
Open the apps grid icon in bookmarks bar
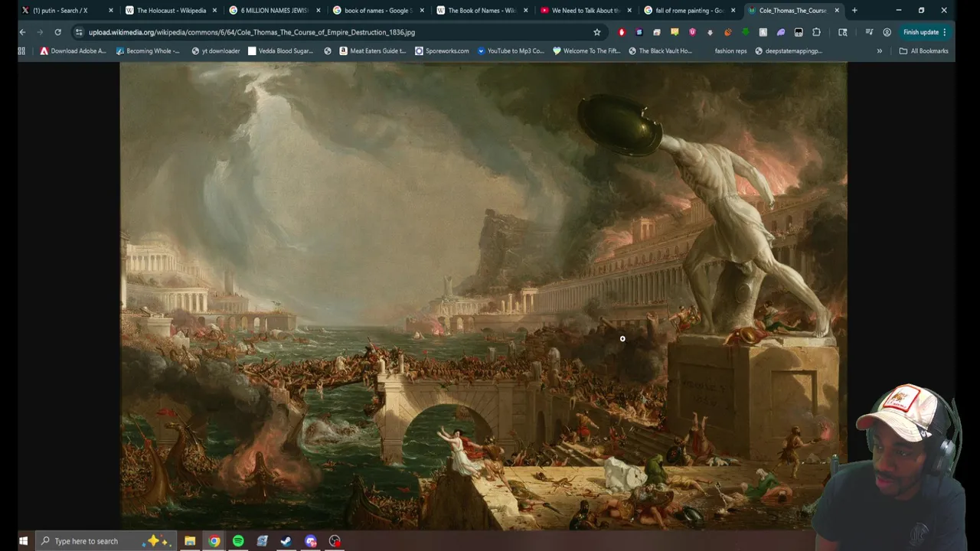pos(21,51)
